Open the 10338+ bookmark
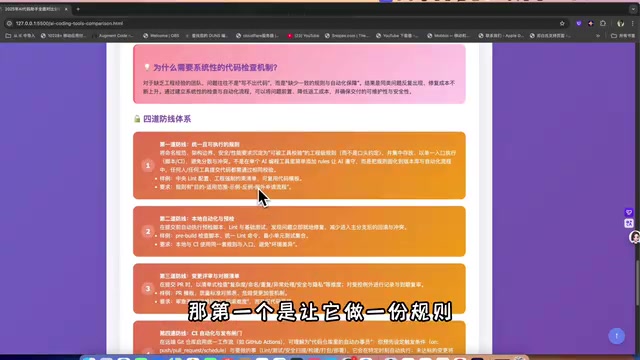This screenshot has height=360, width=640. point(64,36)
